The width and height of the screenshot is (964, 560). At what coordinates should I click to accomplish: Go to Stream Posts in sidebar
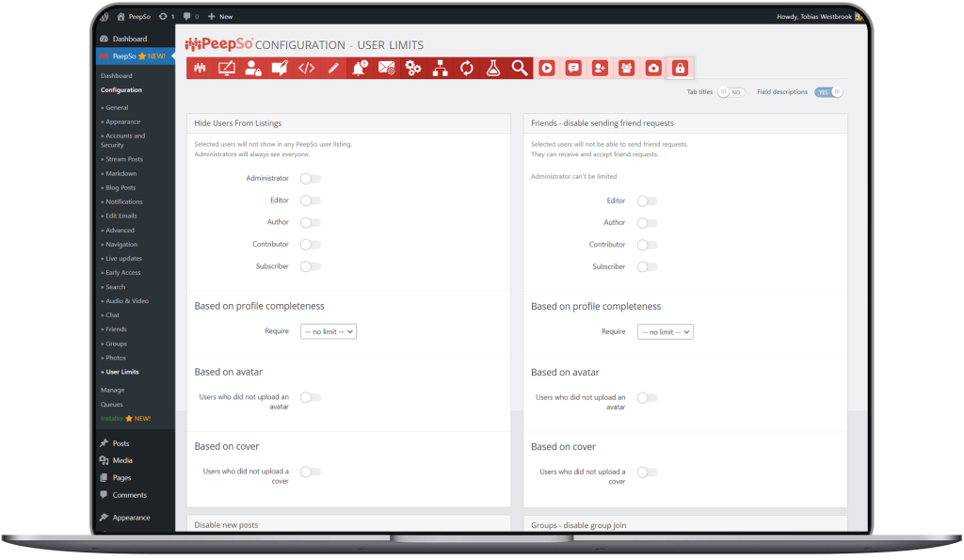123,159
